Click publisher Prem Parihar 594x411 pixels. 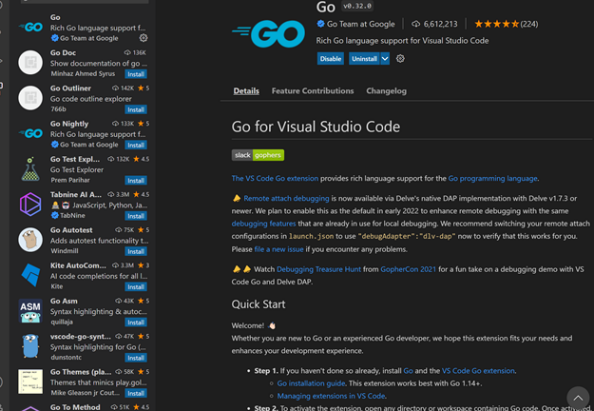tap(70, 180)
